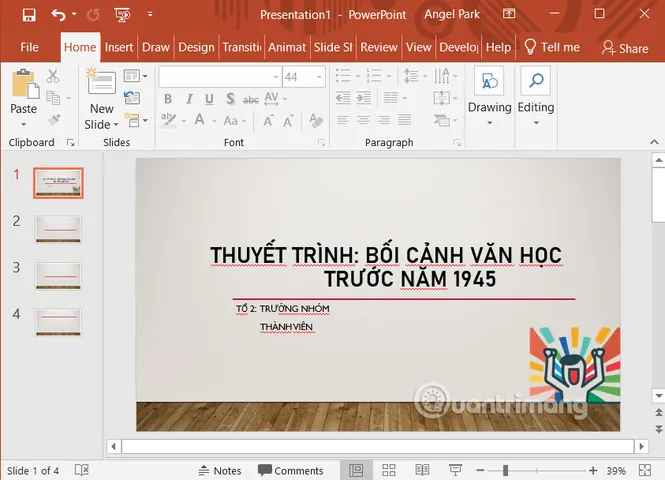
Task: Toggle Underline formatting
Action: pos(209,99)
